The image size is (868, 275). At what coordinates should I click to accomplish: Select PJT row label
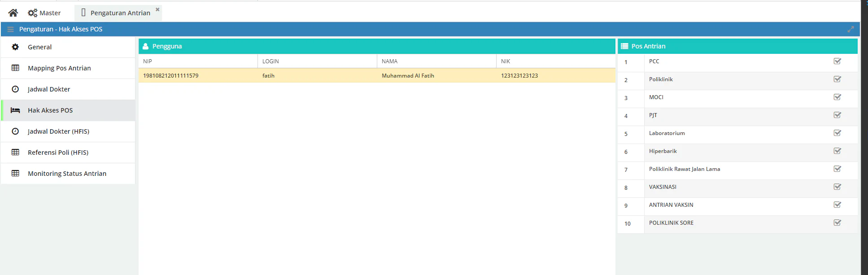tap(653, 115)
